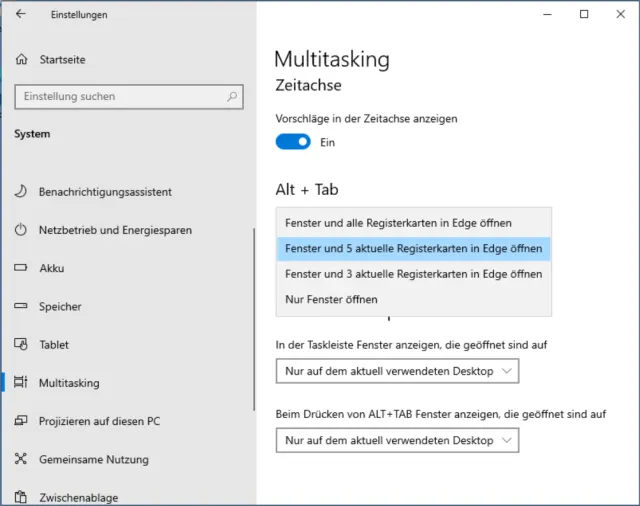
Task: Open the ALT+TAB Fenster anzeigen dropdown
Action: tap(398, 440)
